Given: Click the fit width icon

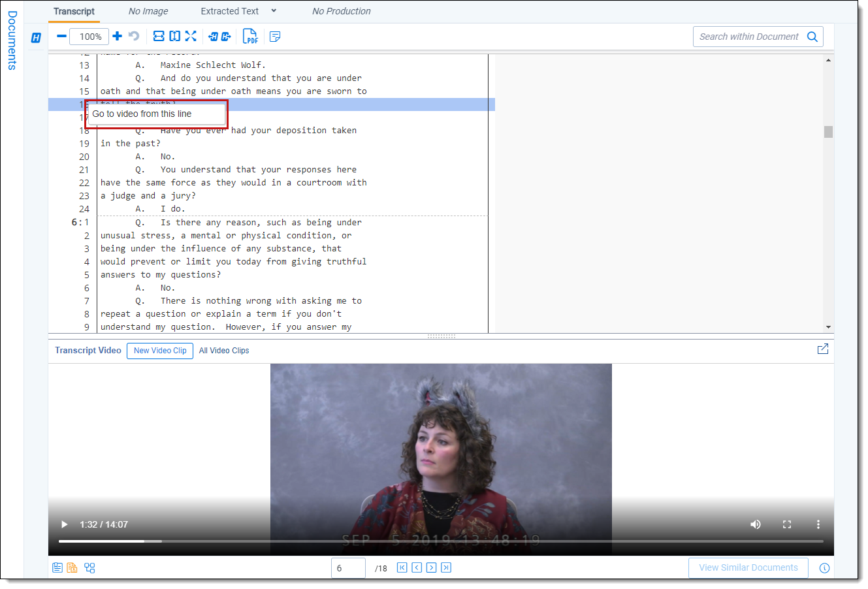Looking at the screenshot, I should pyautogui.click(x=159, y=37).
